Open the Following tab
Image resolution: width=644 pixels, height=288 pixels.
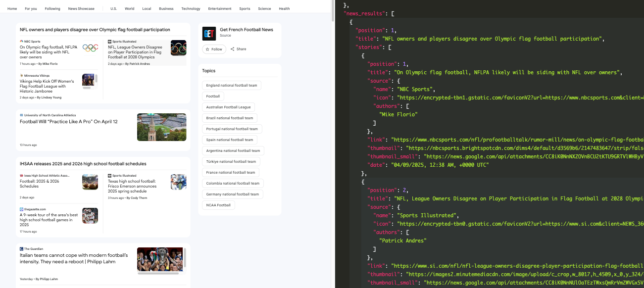(52, 8)
